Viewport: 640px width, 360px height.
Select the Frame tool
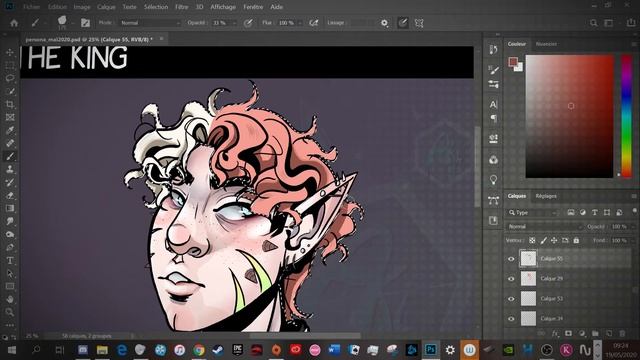click(x=10, y=118)
